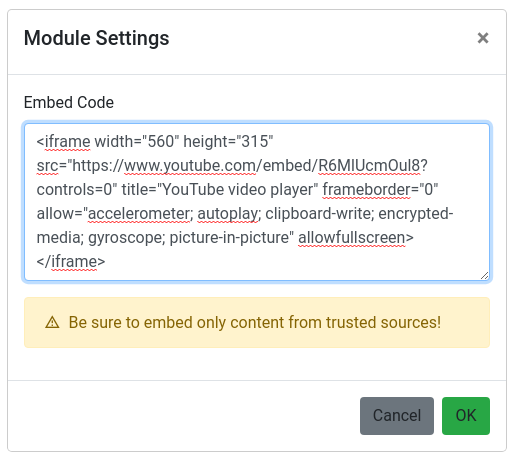Click the Module Settings title
This screenshot has width=514, height=460.
97,38
